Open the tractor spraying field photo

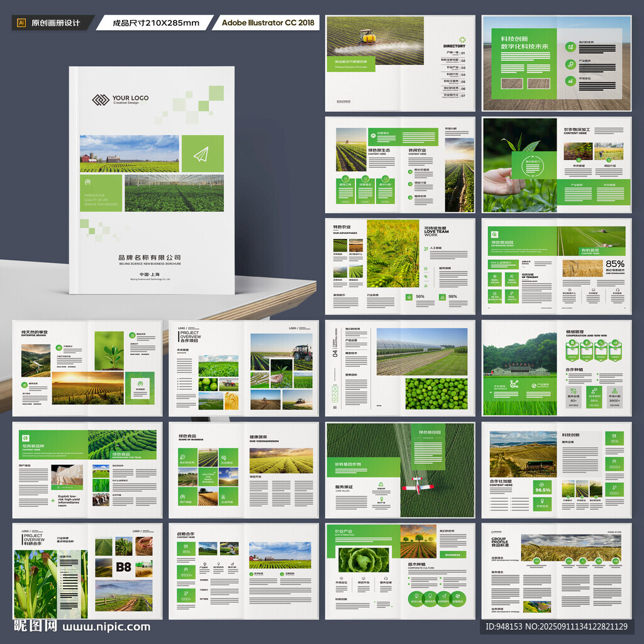click(x=375, y=41)
